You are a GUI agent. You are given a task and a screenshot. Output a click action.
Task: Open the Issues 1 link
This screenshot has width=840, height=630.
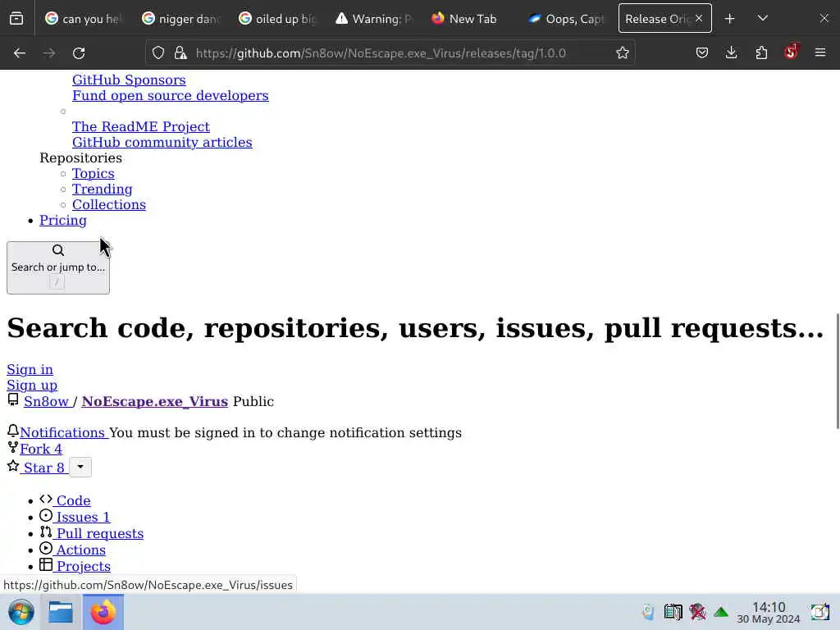(83, 517)
